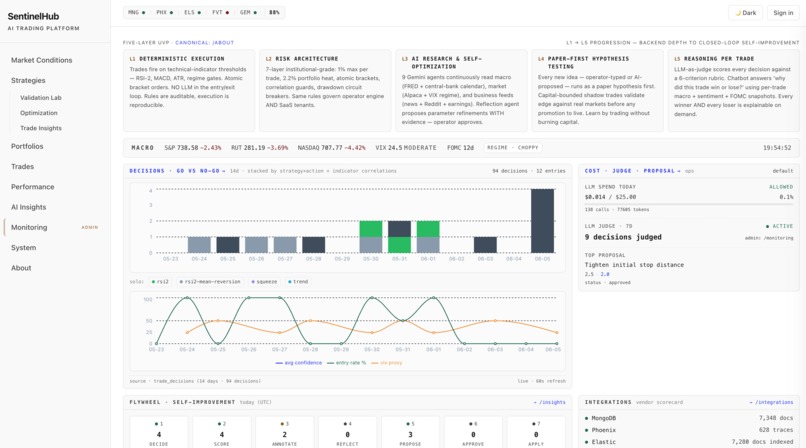Click the Sign in button
Image resolution: width=806 pixels, height=448 pixels.
pos(783,13)
